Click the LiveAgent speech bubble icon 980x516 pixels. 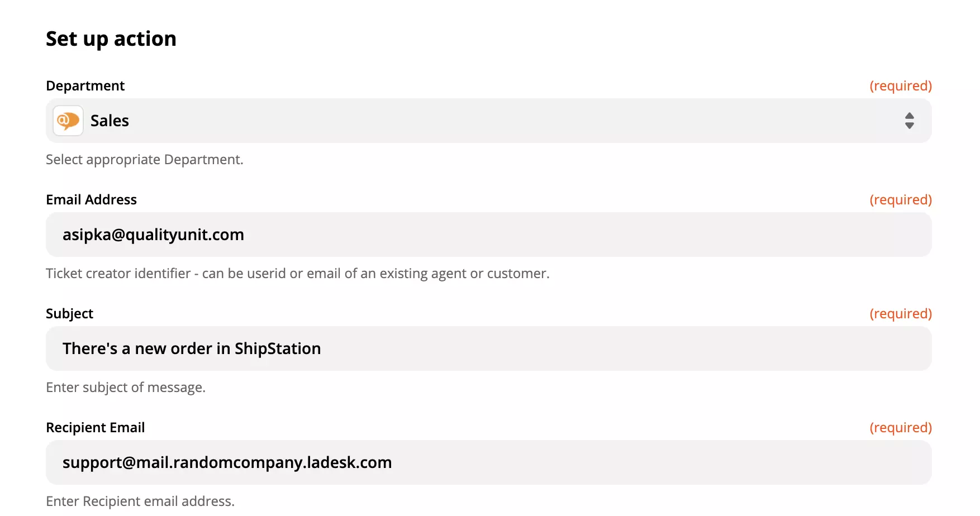coord(68,121)
